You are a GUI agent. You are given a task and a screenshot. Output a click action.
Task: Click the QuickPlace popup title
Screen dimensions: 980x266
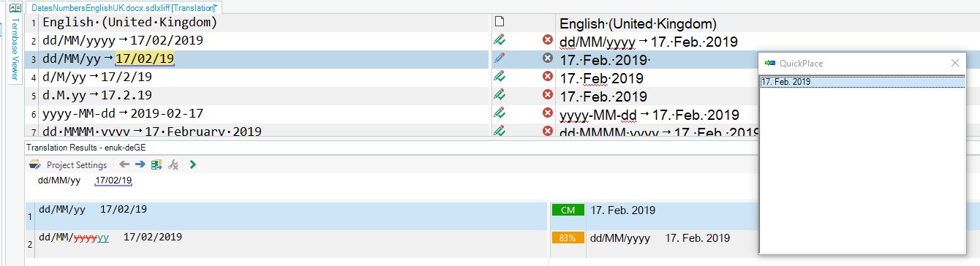click(x=801, y=64)
